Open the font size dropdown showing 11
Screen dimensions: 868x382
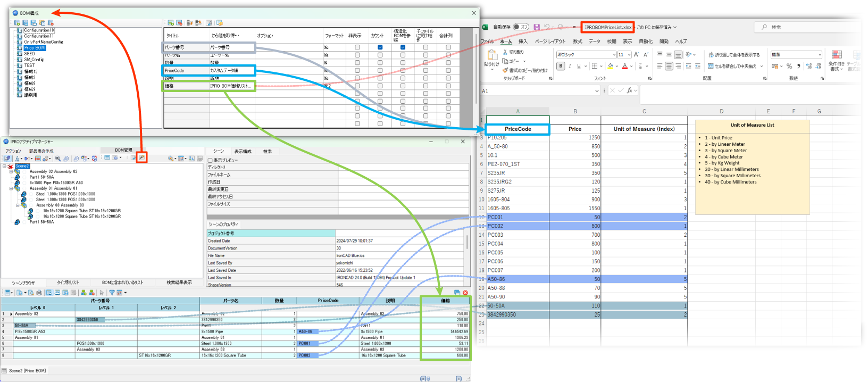click(629, 55)
